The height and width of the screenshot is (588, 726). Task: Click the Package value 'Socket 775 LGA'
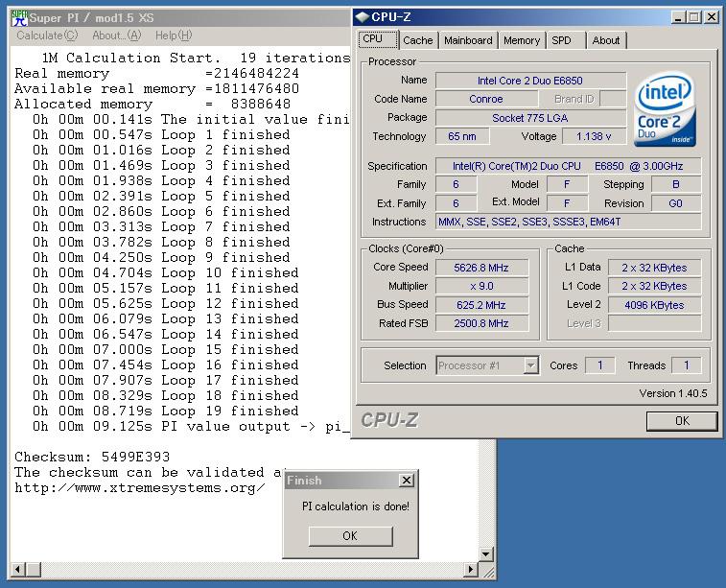(x=530, y=118)
